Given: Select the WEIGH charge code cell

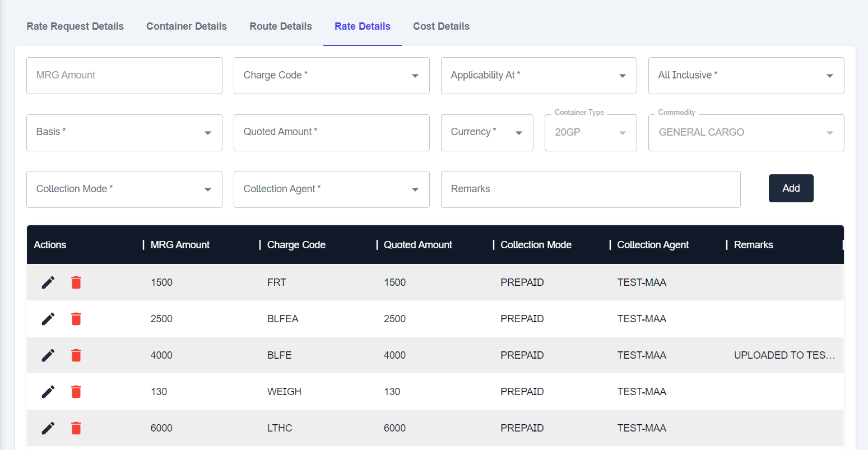Looking at the screenshot, I should (x=285, y=392).
